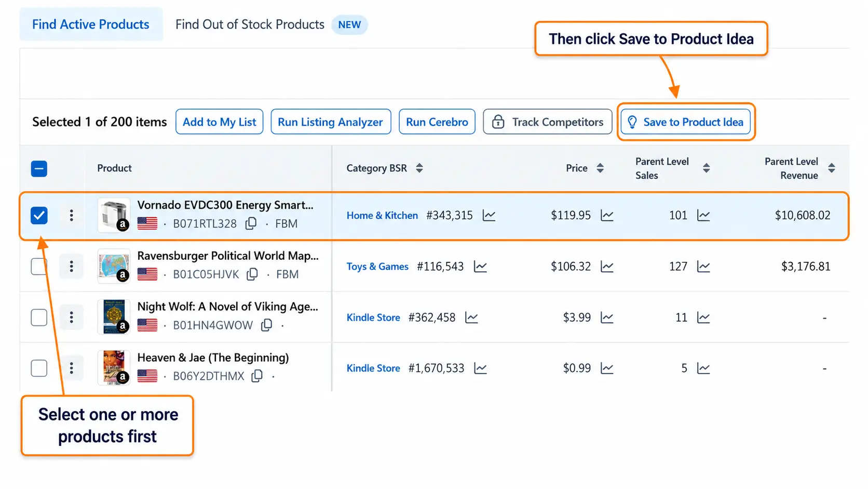Viewport: 868px width, 489px height.
Task: Copy ASIN B071RTL328
Action: pos(251,223)
